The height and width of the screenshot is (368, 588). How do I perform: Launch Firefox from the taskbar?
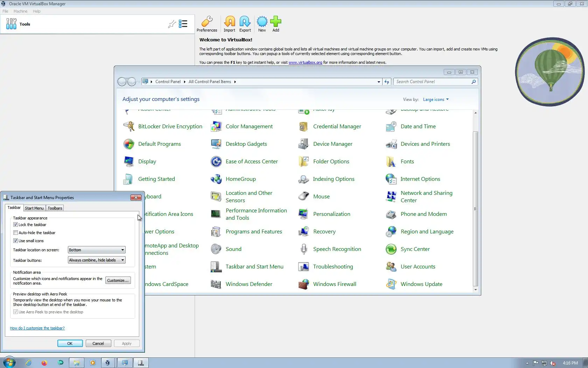[44, 363]
